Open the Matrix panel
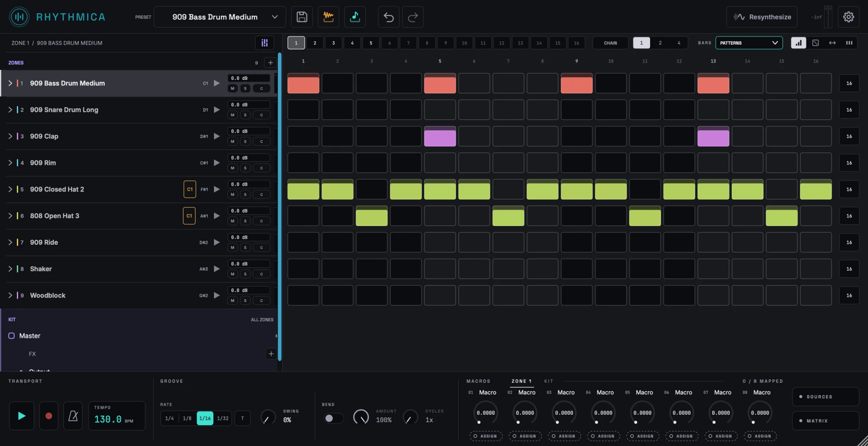This screenshot has height=446, width=868. pyautogui.click(x=825, y=421)
